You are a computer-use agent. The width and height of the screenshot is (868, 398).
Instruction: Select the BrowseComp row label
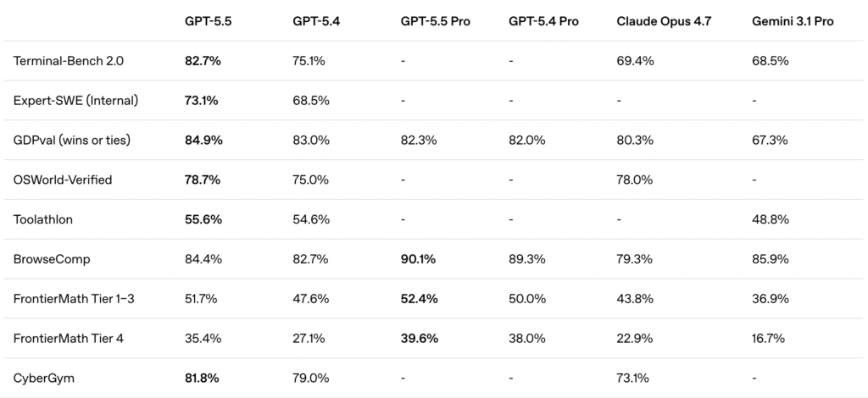click(x=50, y=259)
